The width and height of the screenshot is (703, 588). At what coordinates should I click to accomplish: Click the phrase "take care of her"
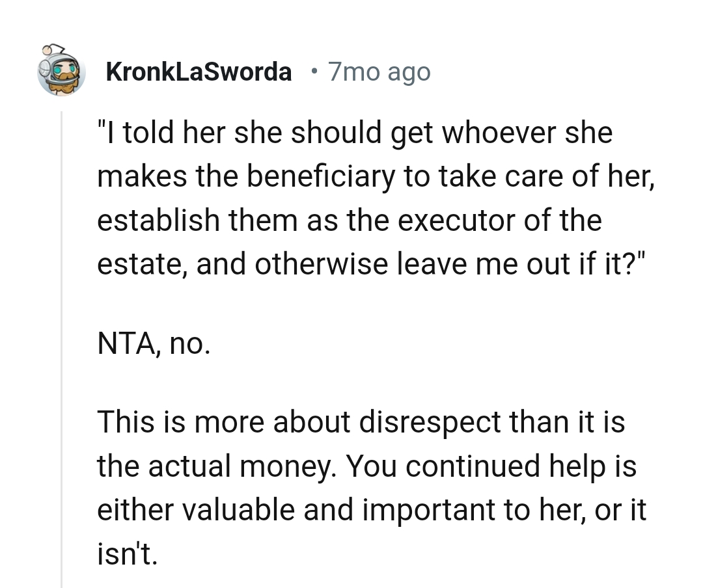[556, 176]
